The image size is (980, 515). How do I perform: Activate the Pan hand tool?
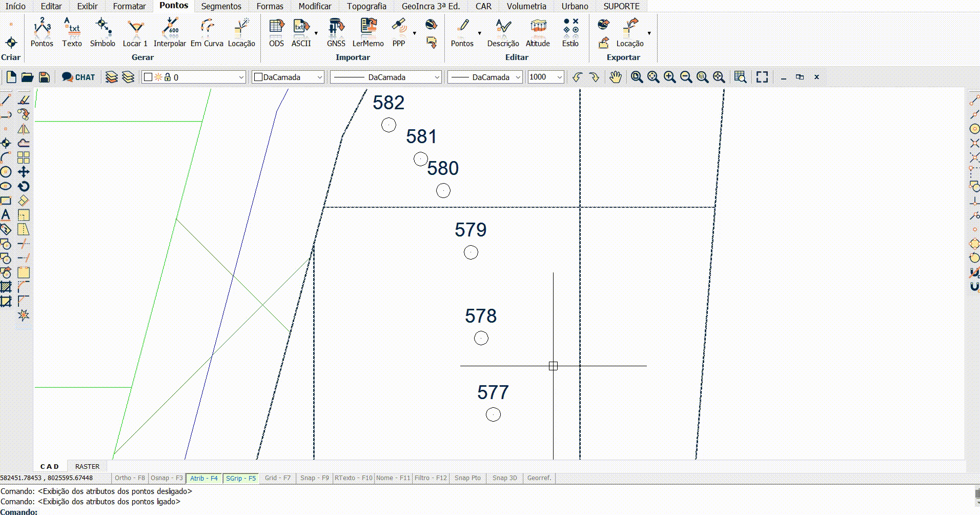pos(615,77)
